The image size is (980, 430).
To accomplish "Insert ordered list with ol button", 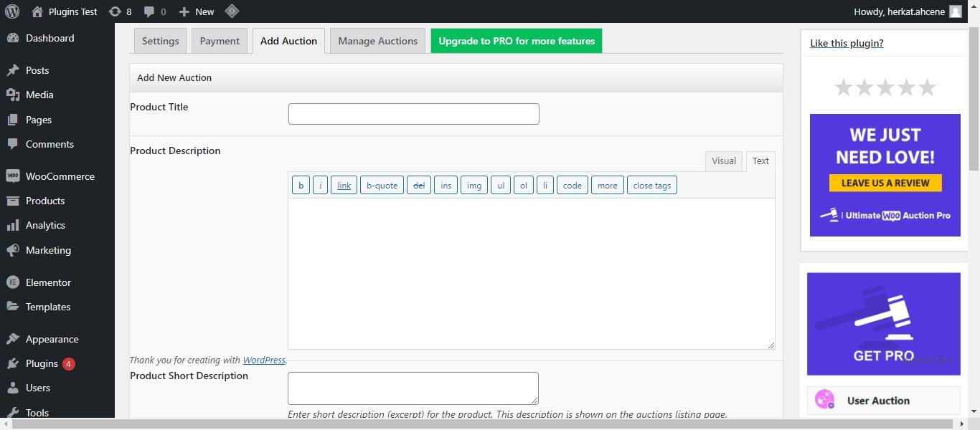I will [524, 185].
